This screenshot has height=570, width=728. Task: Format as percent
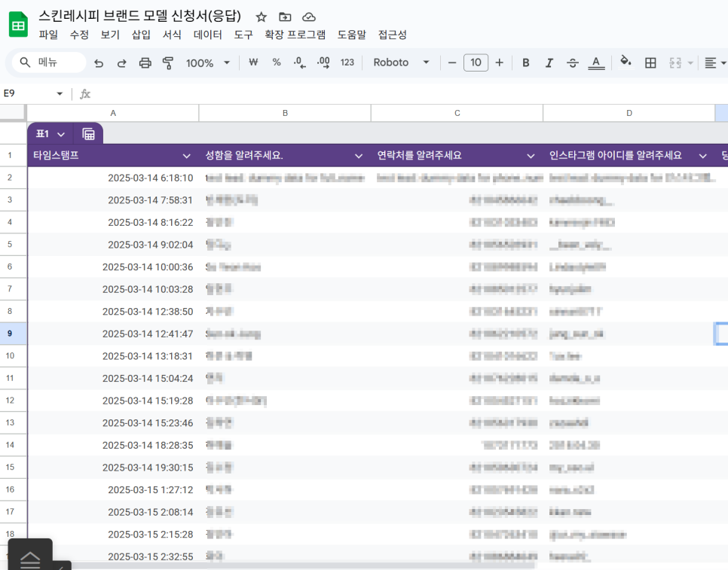(x=277, y=62)
